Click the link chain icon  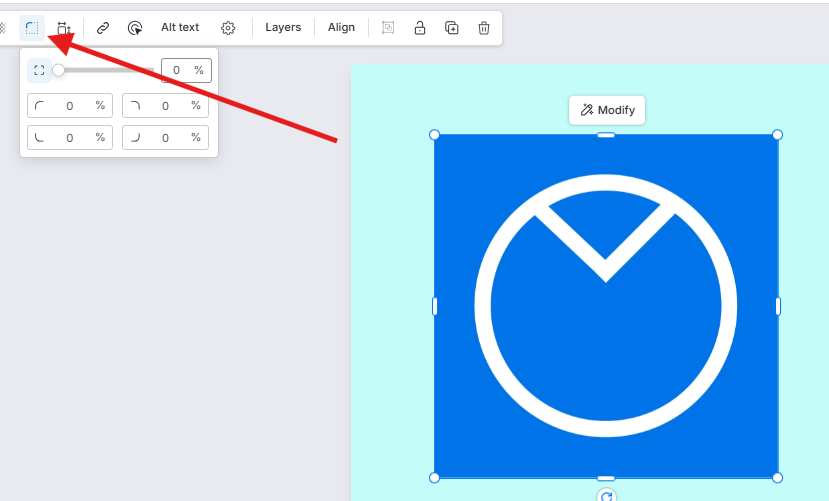click(x=103, y=28)
